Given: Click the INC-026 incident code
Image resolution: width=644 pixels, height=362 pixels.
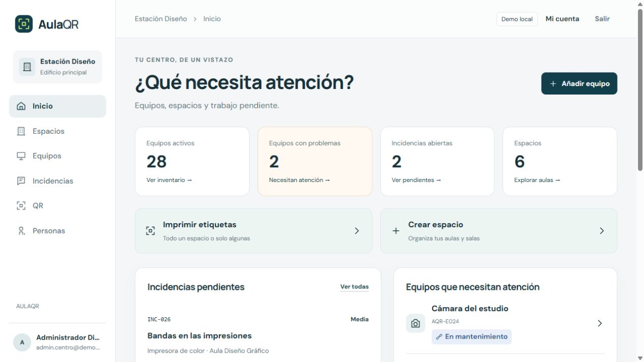Looking at the screenshot, I should point(159,319).
